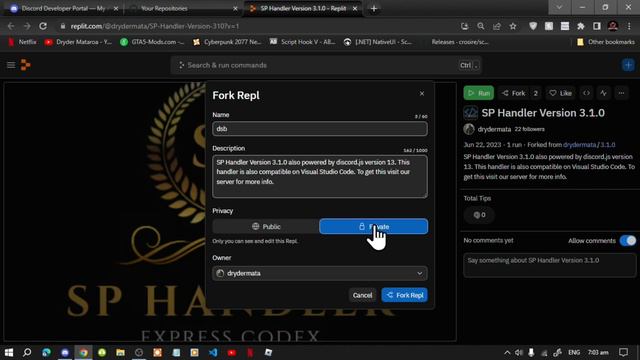Open the volume control in tray
The image size is (640, 360).
[519, 353]
